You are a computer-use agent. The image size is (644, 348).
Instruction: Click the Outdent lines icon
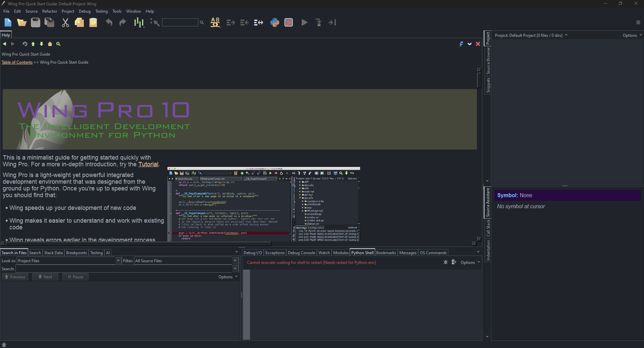click(x=245, y=22)
